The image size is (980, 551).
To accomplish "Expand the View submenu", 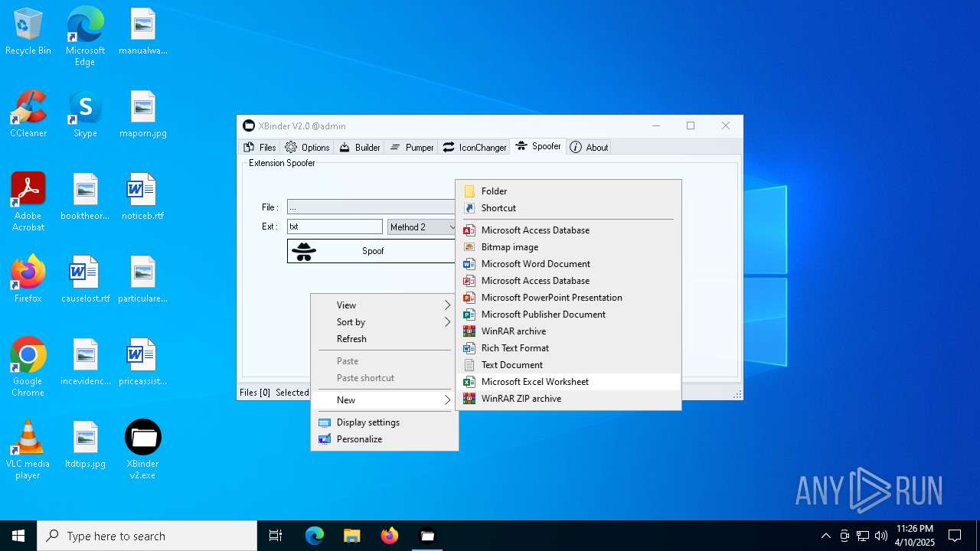I will coord(384,305).
